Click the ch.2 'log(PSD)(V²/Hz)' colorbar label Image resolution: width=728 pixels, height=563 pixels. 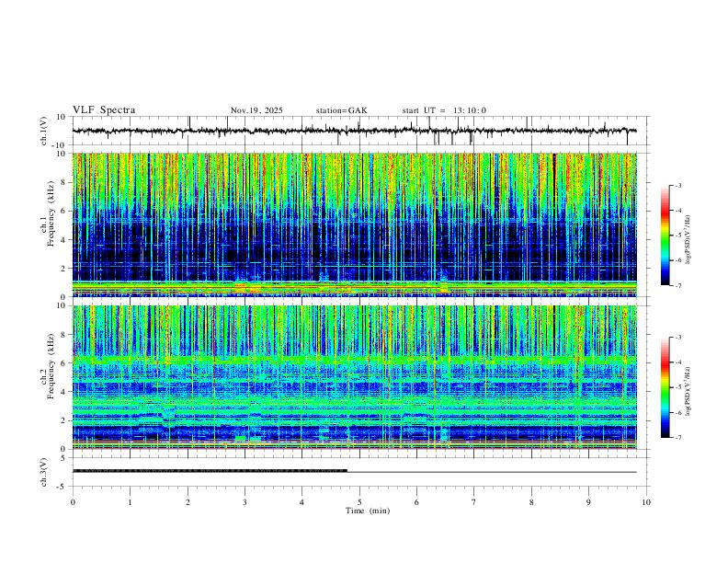click(688, 392)
